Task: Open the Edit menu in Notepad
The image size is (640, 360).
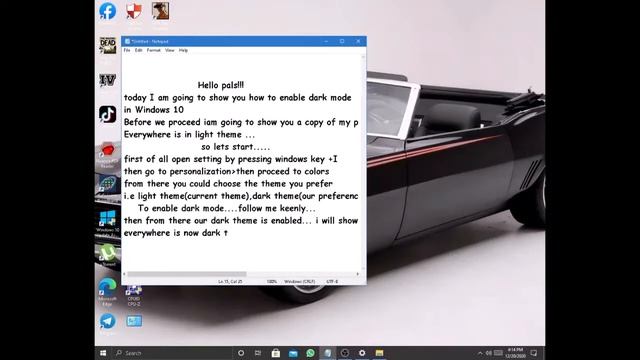Action: pyautogui.click(x=139, y=50)
